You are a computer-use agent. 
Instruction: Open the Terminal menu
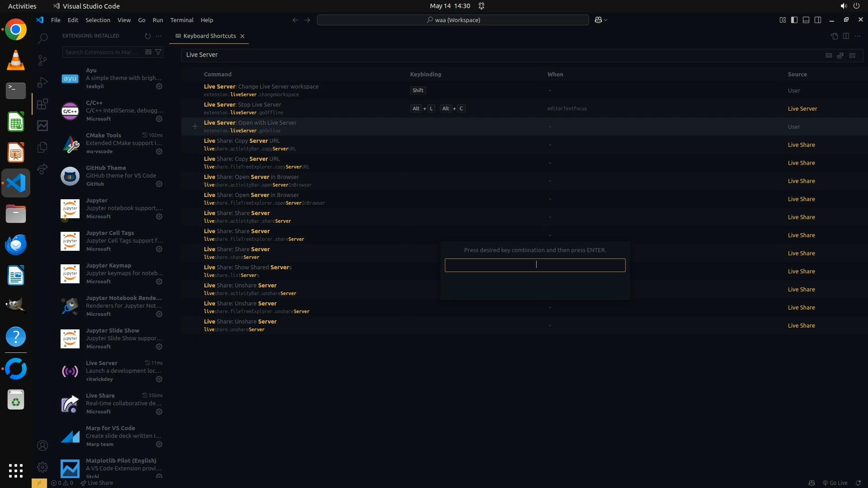(182, 20)
